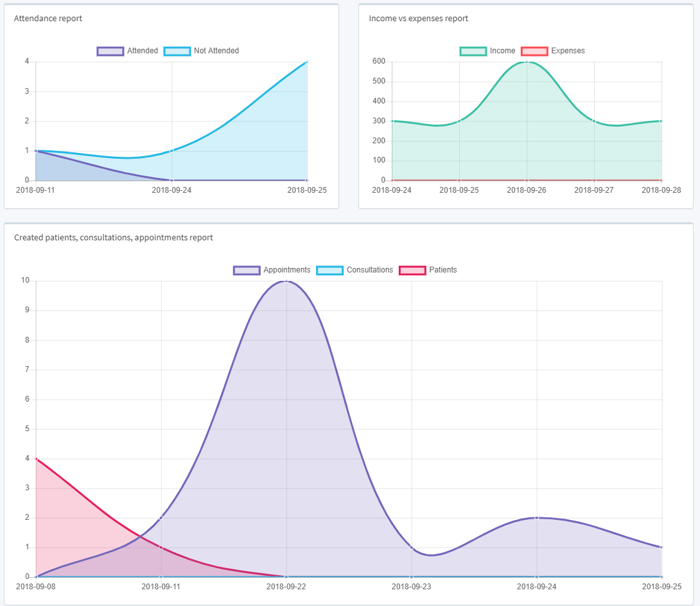
Task: Click the Appointments legend color box
Action: 247,270
